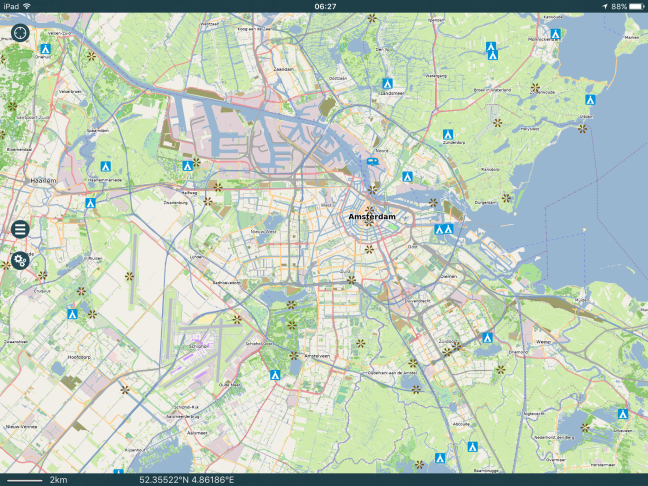
Task: Tap the campsite marker near Weesp
Action: click(x=487, y=338)
